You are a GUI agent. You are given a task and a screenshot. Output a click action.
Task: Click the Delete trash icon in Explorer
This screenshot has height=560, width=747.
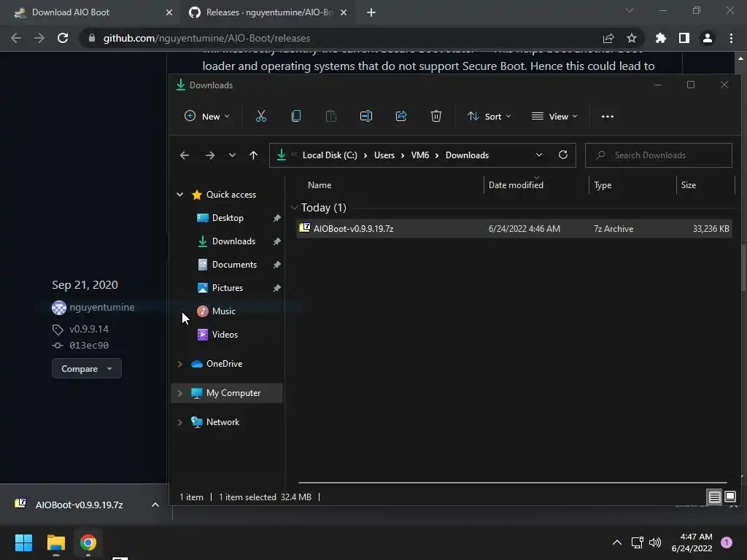point(436,116)
